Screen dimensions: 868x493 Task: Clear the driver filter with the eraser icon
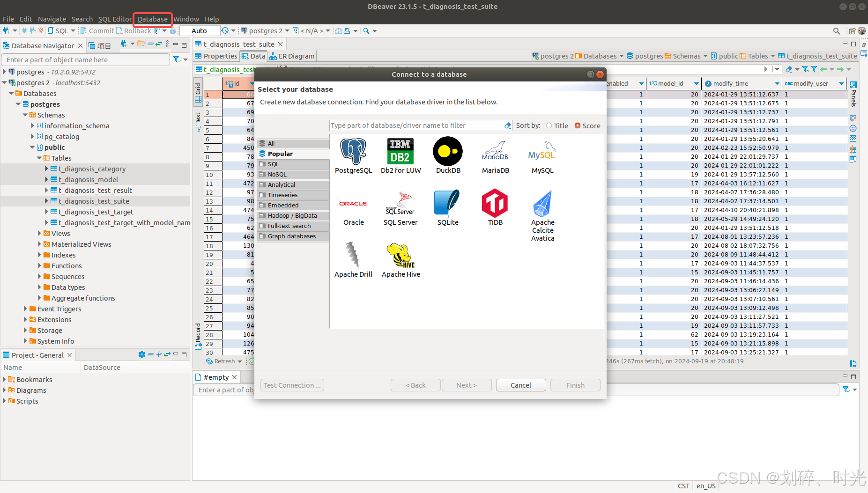pyautogui.click(x=508, y=125)
